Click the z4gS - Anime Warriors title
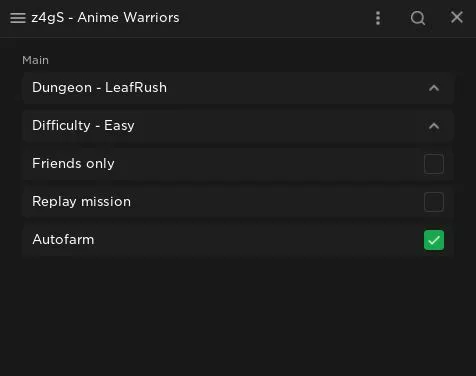 [x=105, y=18]
